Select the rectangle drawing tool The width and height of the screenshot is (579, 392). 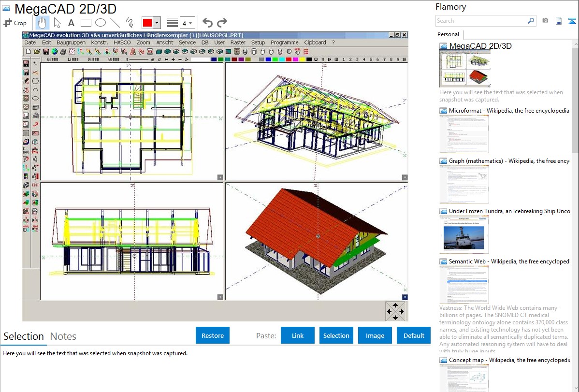[x=86, y=23]
